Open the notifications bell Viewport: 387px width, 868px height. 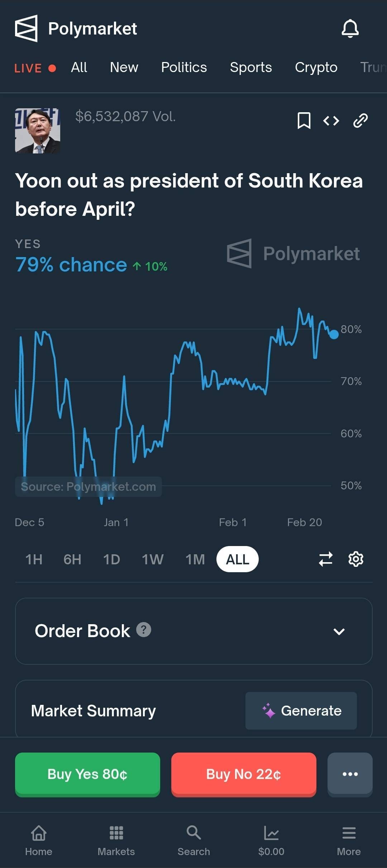point(350,29)
